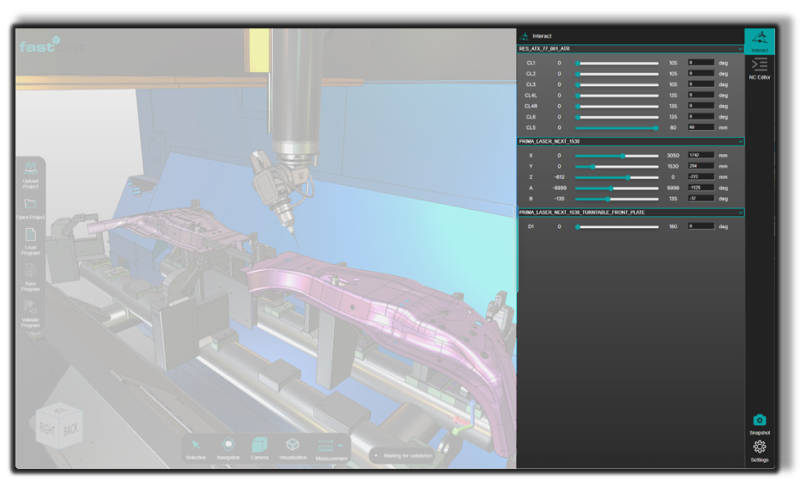Open Settings gear
Screen dimensions: 809x487
click(759, 447)
